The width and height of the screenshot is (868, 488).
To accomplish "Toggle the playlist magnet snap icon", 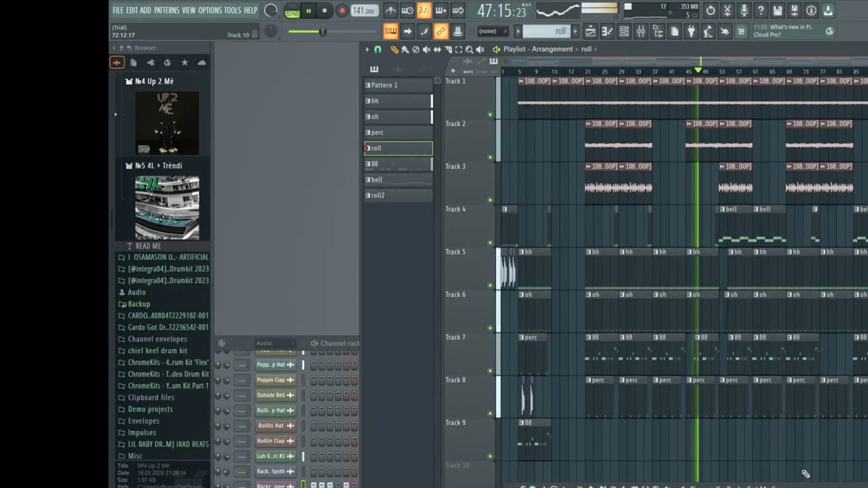I will coord(378,49).
